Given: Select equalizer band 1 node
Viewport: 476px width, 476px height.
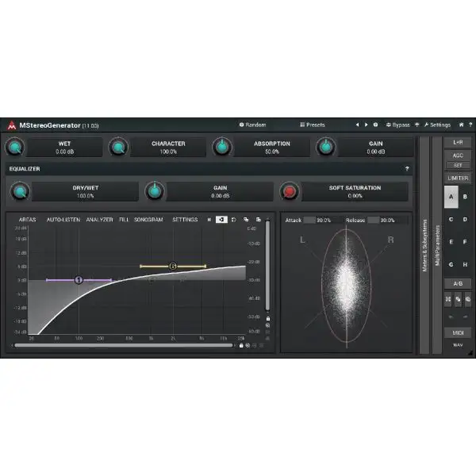Looking at the screenshot, I should point(79,279).
